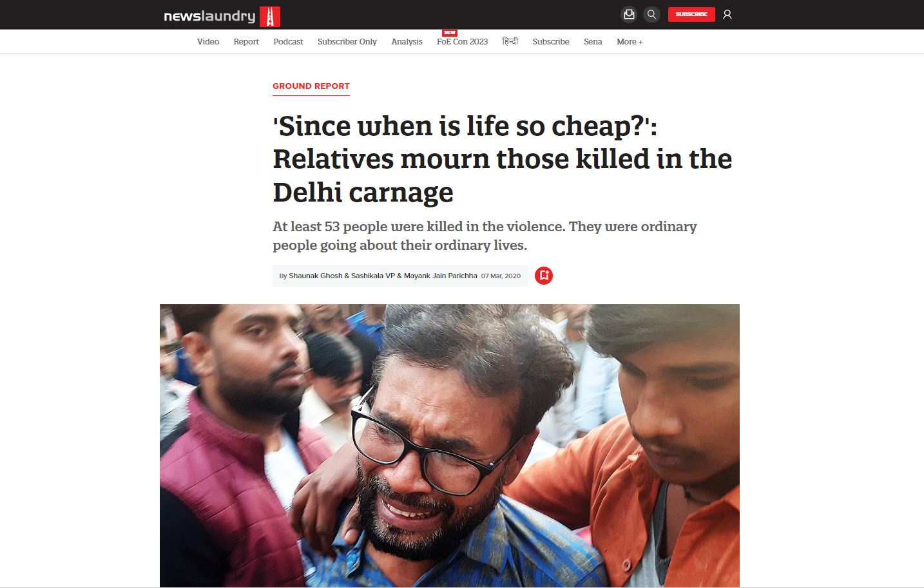The width and height of the screenshot is (924, 588).
Task: Click the Newslaundry logo
Action: coord(222,16)
